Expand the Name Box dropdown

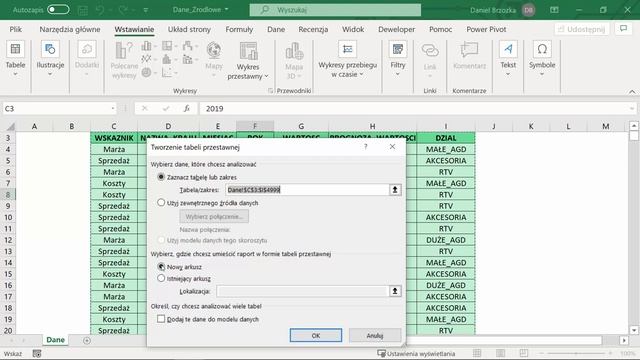pos(113,109)
